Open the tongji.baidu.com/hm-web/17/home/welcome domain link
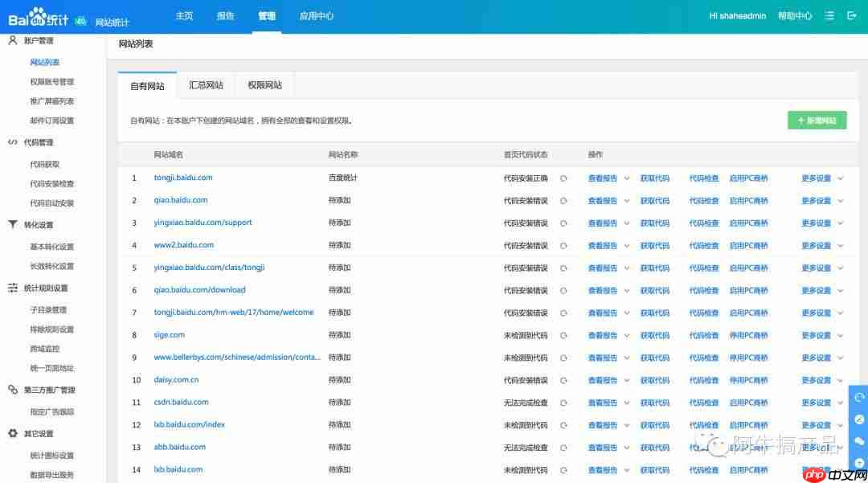868x483 pixels. (234, 313)
